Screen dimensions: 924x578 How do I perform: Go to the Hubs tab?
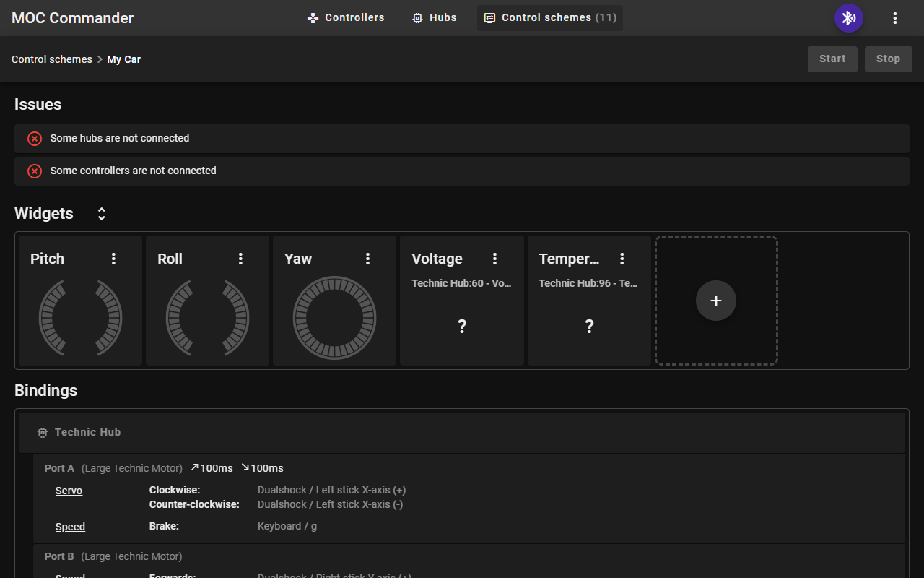click(435, 18)
